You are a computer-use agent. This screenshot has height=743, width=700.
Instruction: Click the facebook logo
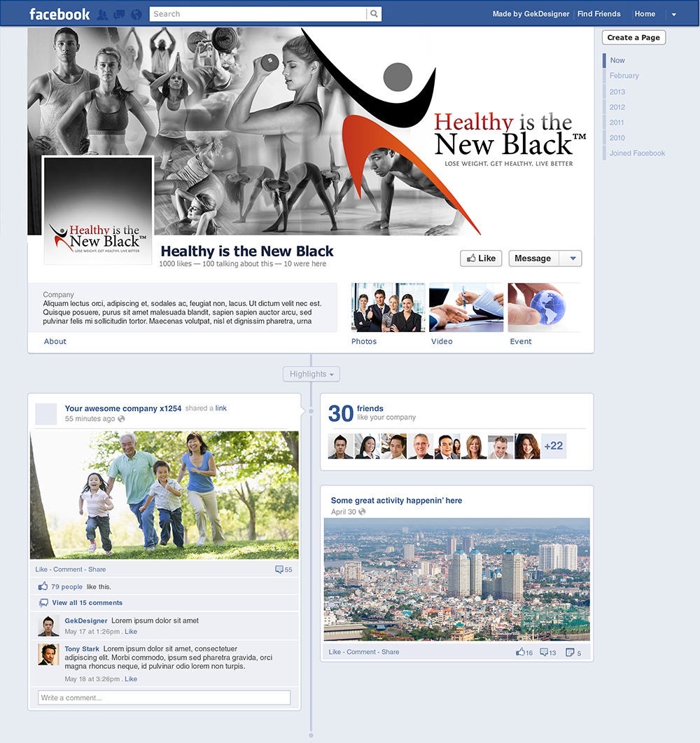point(59,13)
